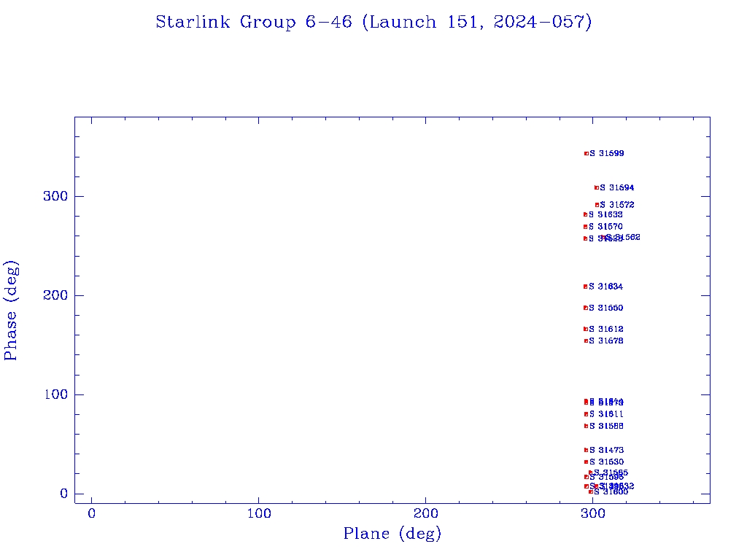
Task: Select the S 31473 label
Action: pos(606,450)
